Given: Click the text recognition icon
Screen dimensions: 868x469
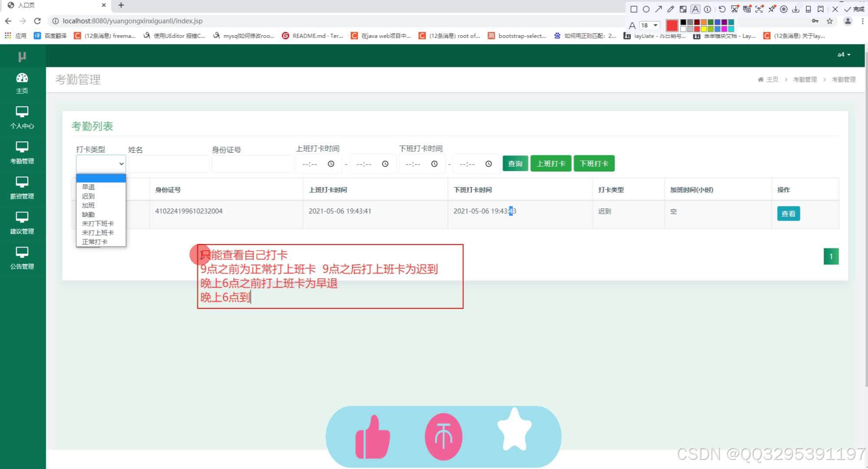Looking at the screenshot, I should click(759, 9).
